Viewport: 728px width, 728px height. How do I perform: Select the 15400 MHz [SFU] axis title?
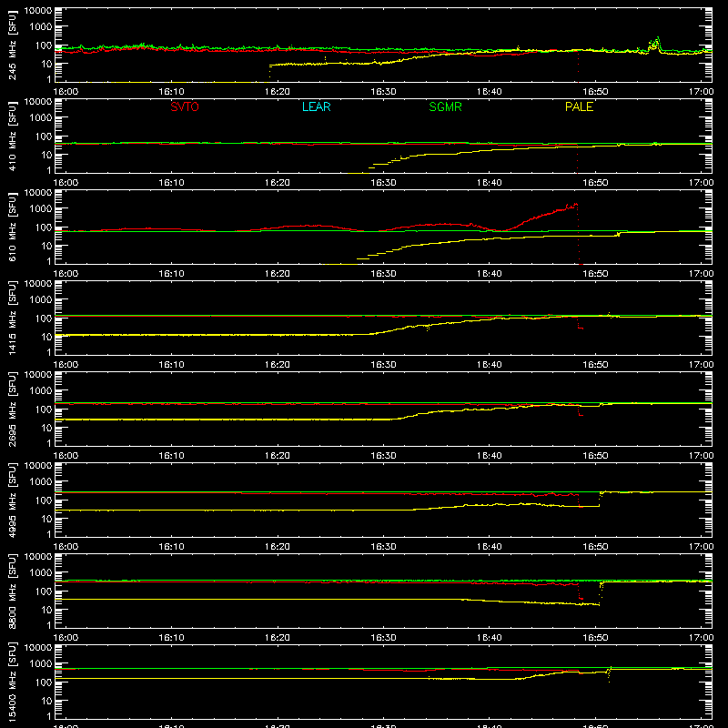12,682
